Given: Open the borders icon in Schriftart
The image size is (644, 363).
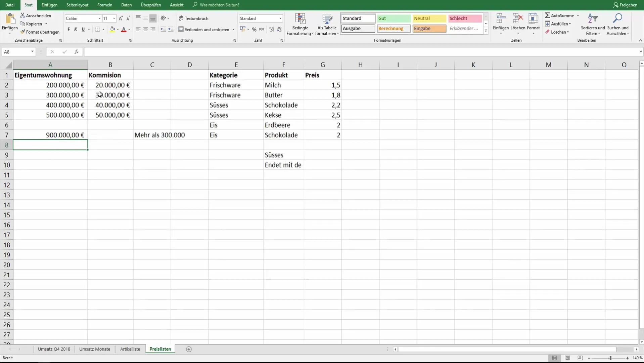Looking at the screenshot, I should 98,30.
